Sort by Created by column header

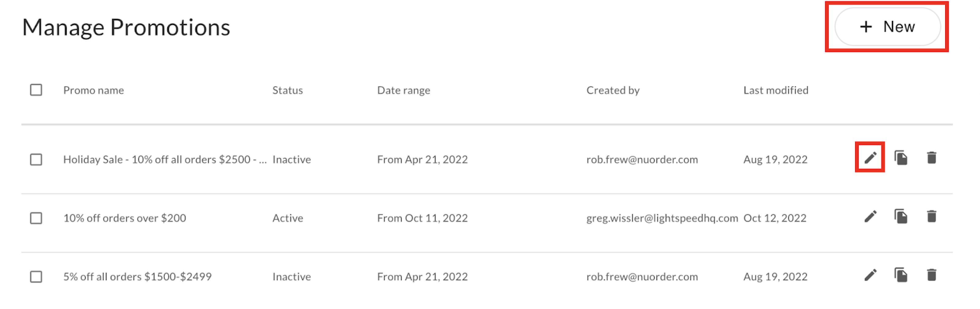(613, 91)
